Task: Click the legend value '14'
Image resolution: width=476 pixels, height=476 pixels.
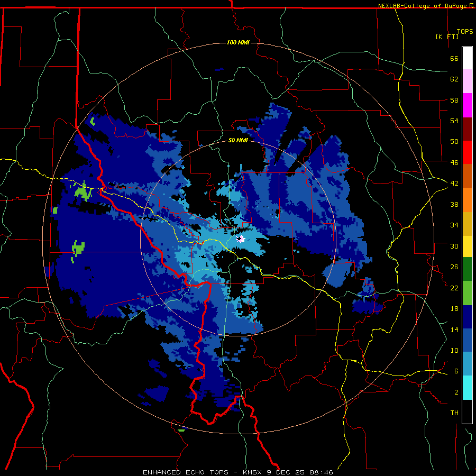Action: (454, 329)
